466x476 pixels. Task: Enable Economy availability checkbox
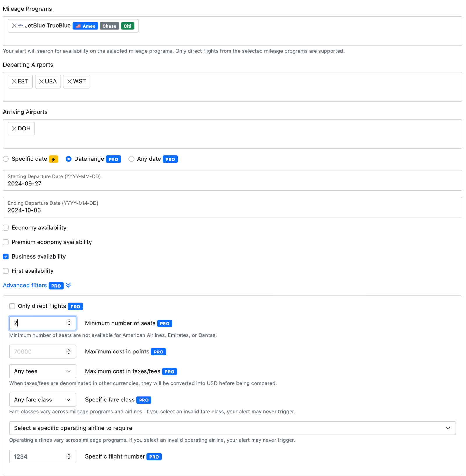point(6,228)
